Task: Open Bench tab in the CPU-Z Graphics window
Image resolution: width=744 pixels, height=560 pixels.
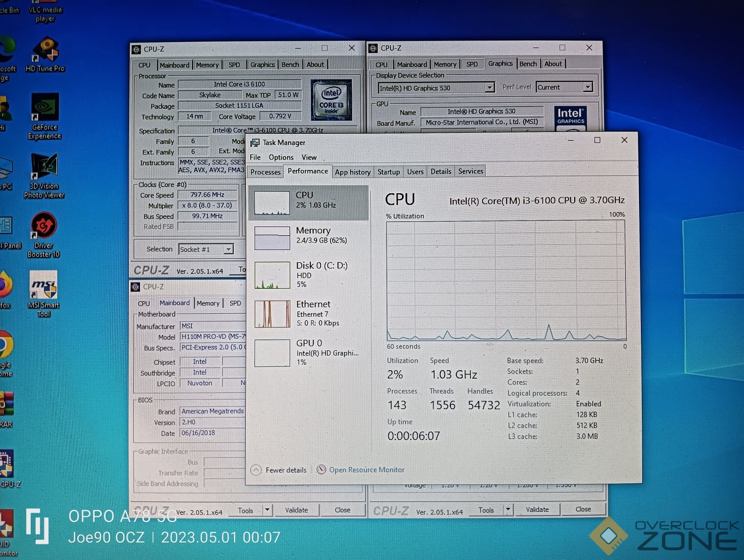Action: pos(528,63)
